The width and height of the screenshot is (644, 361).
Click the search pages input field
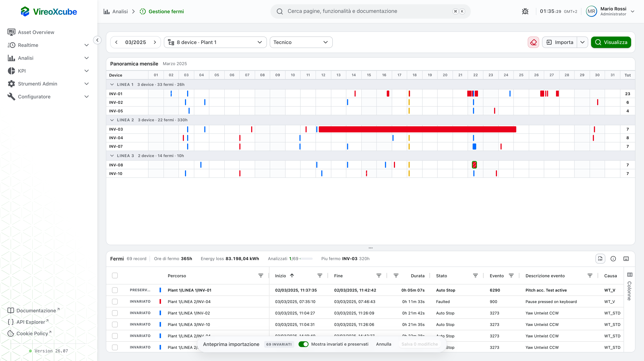(370, 11)
